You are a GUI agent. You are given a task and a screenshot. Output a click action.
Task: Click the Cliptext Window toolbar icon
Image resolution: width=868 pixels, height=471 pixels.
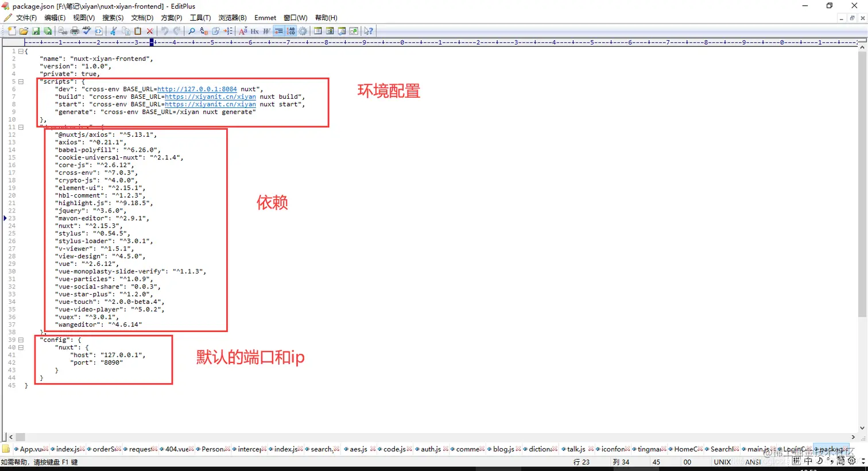(330, 31)
